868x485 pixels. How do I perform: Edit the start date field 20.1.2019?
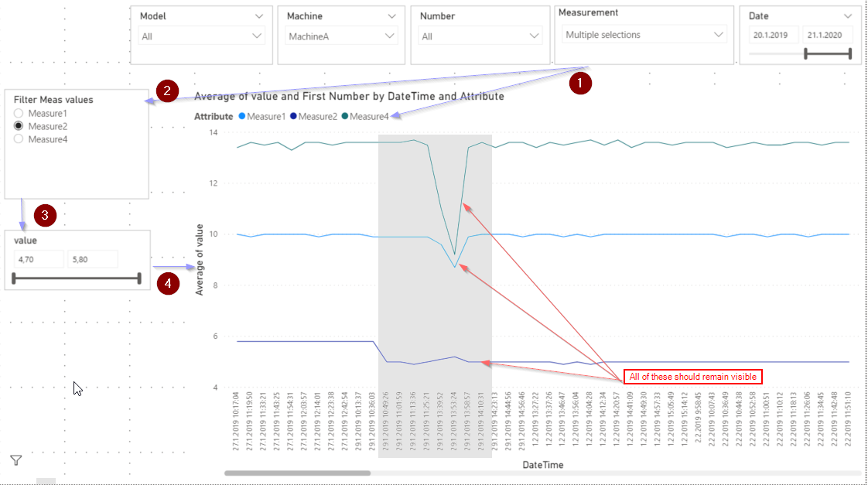coord(774,35)
